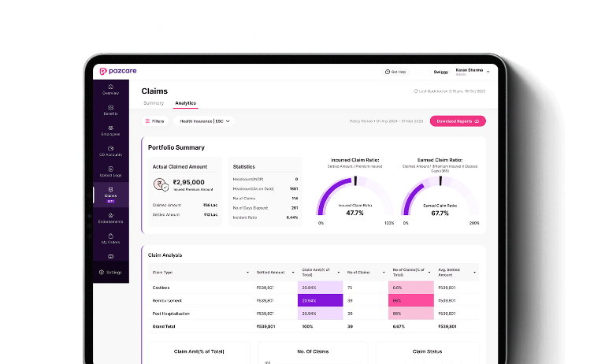Click the Claimed Amount row in the Actual Claimed Amount card

pyautogui.click(x=185, y=205)
